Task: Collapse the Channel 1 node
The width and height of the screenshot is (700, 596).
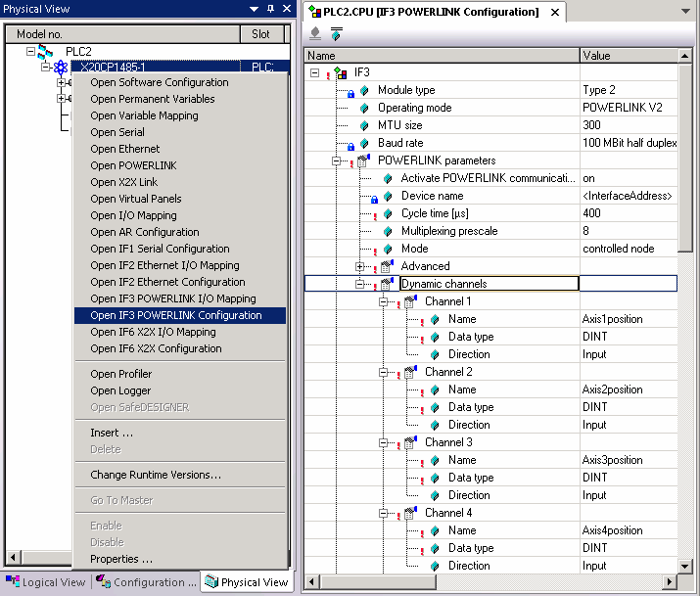Action: 383,302
